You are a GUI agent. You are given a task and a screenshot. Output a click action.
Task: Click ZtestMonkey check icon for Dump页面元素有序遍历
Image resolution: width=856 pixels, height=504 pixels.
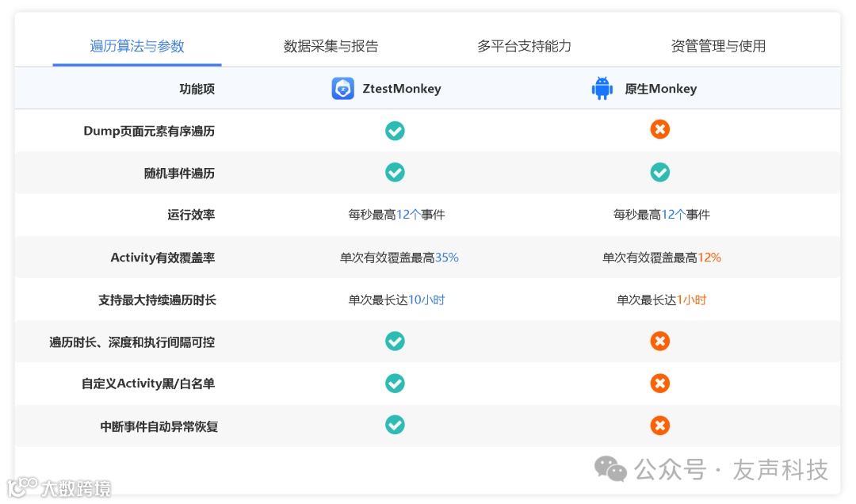[x=395, y=131]
